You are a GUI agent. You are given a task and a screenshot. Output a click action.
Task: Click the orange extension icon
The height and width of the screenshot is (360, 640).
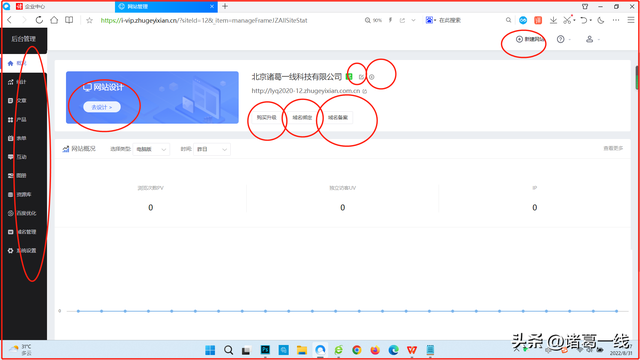click(x=538, y=20)
